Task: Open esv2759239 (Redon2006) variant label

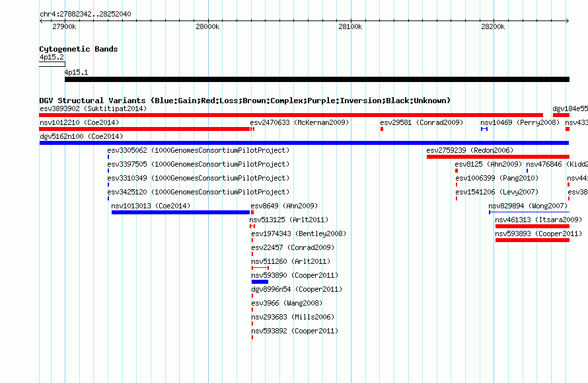Action: click(470, 150)
